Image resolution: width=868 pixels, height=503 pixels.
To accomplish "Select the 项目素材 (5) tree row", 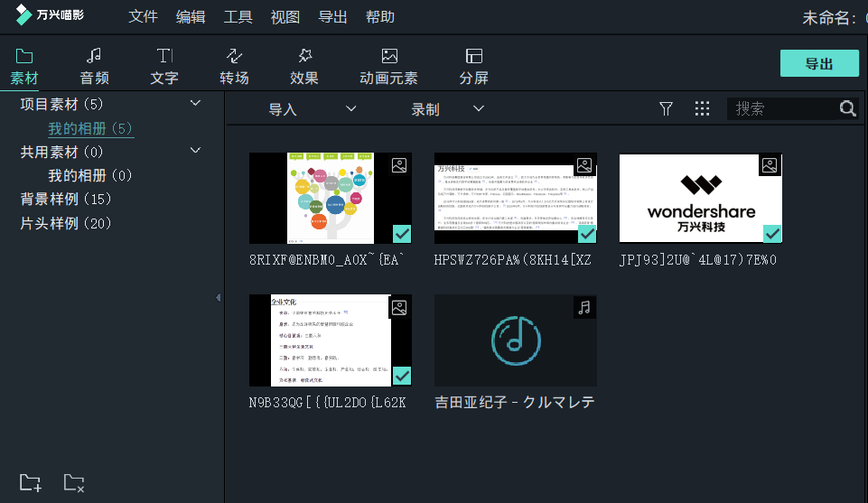I will pos(62,104).
